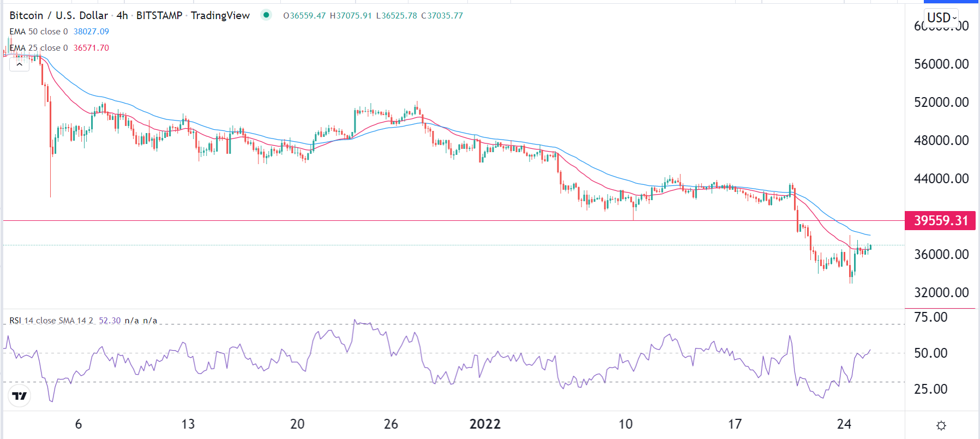Click the 20 date label on time axis

(x=297, y=424)
